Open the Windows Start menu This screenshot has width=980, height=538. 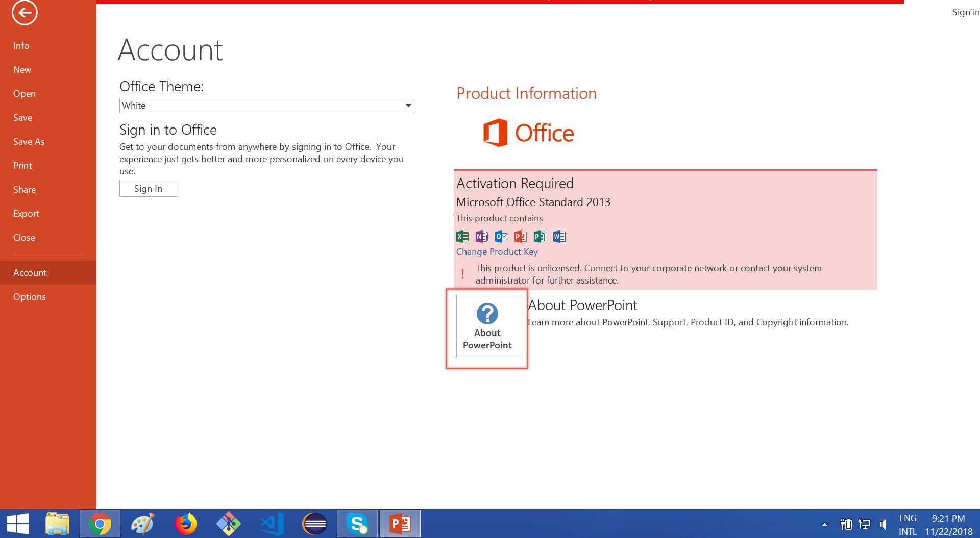[18, 524]
